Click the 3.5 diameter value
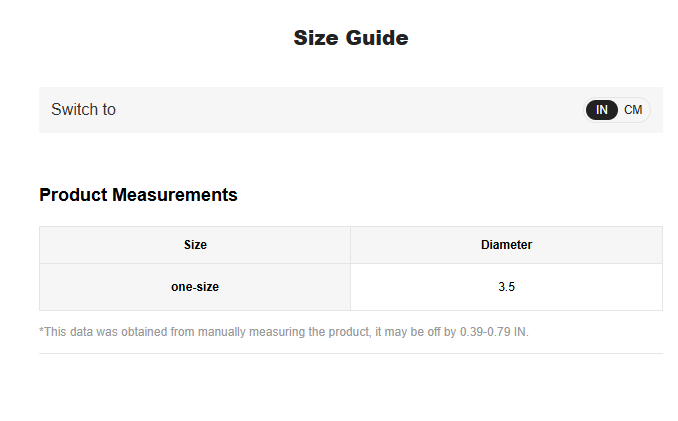The image size is (678, 421). (506, 287)
